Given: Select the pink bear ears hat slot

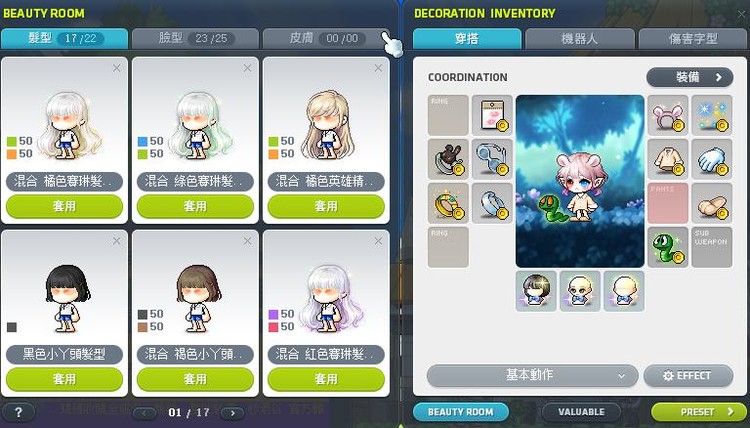Looking at the screenshot, I should [x=668, y=115].
